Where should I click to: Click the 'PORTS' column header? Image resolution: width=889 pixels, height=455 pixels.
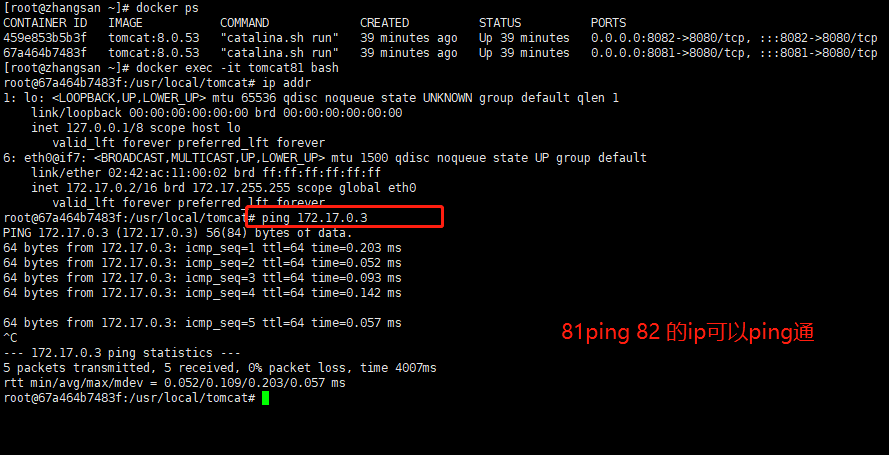(x=608, y=23)
